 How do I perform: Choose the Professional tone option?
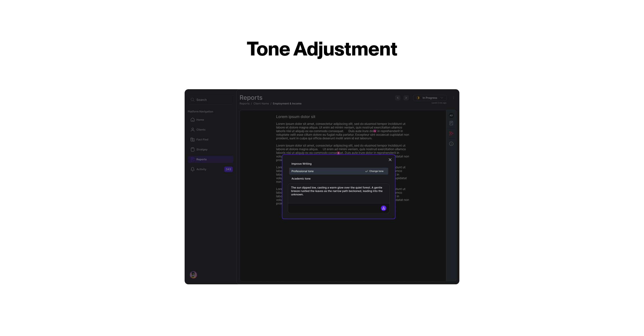coord(302,171)
